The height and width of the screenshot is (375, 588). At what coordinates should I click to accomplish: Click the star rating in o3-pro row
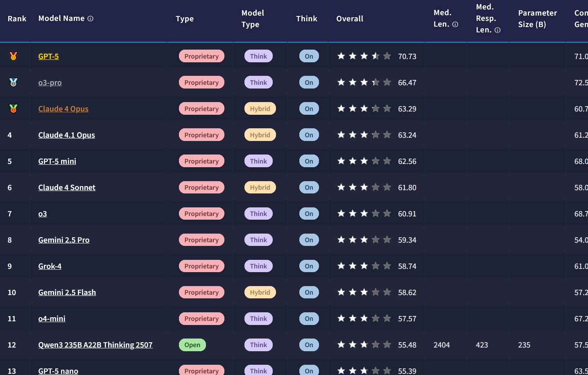(x=364, y=82)
